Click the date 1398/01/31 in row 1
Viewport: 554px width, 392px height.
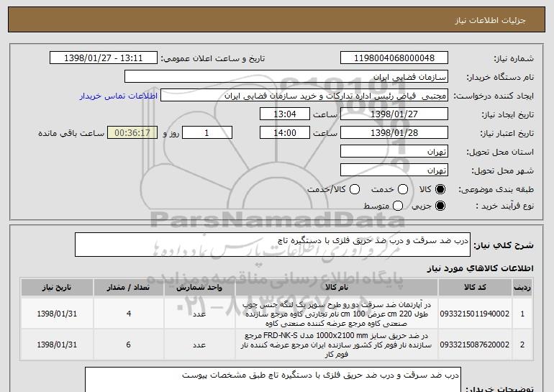click(x=57, y=314)
